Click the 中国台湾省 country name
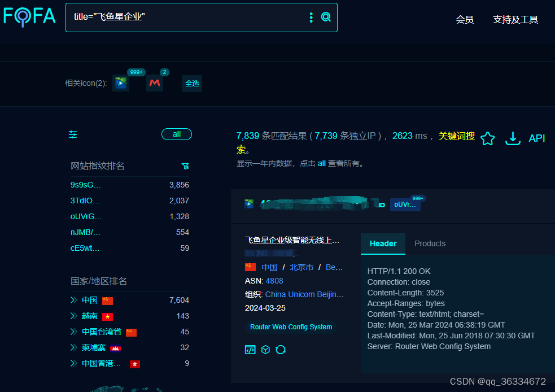Screen dimensions: 555x392 102,332
